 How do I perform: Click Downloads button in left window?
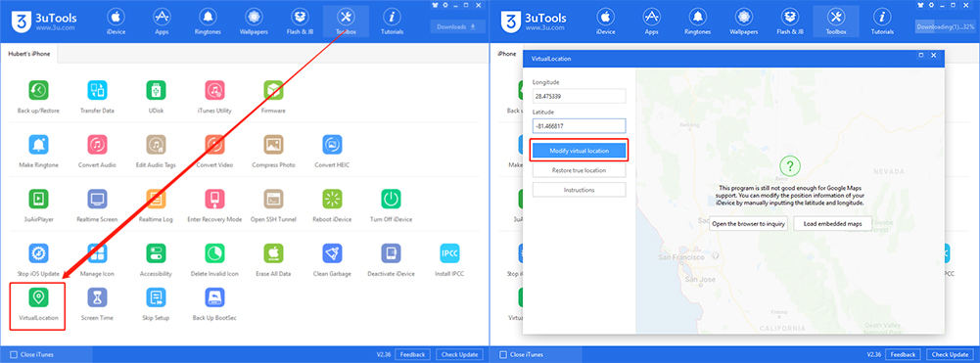tap(457, 26)
